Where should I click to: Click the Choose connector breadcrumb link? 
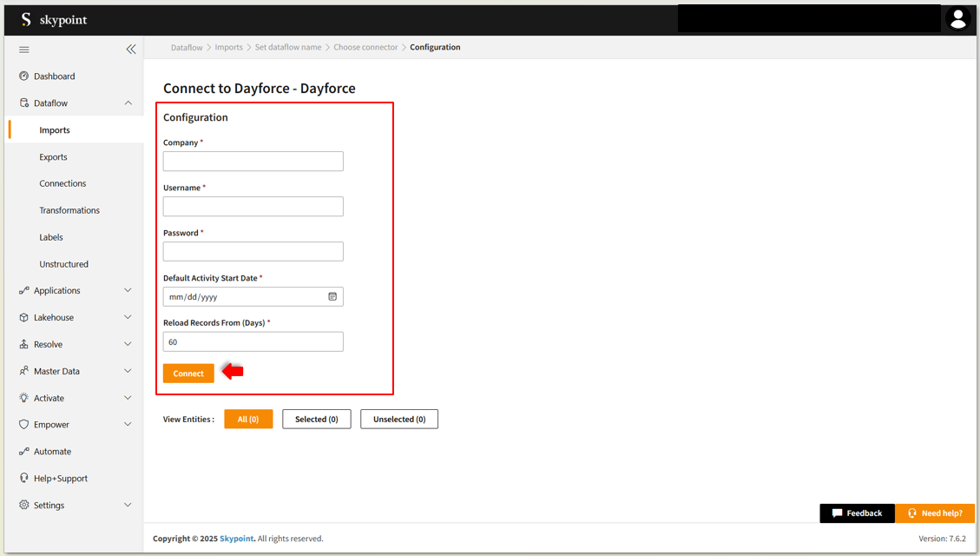pyautogui.click(x=365, y=48)
